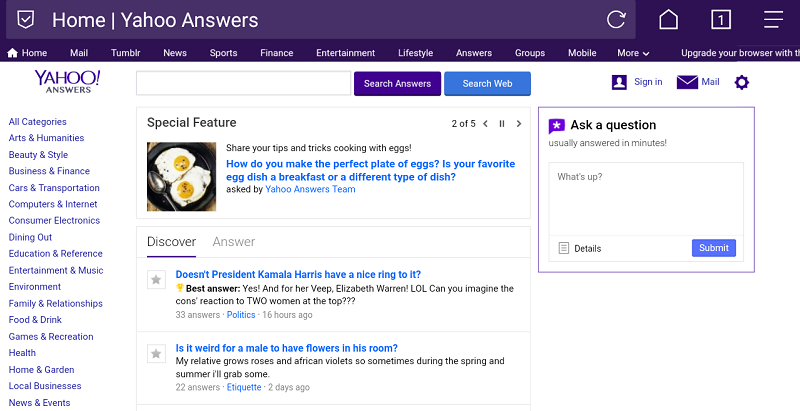Image resolution: width=800 pixels, height=411 pixels.
Task: Click the Search Web button
Action: click(x=487, y=84)
